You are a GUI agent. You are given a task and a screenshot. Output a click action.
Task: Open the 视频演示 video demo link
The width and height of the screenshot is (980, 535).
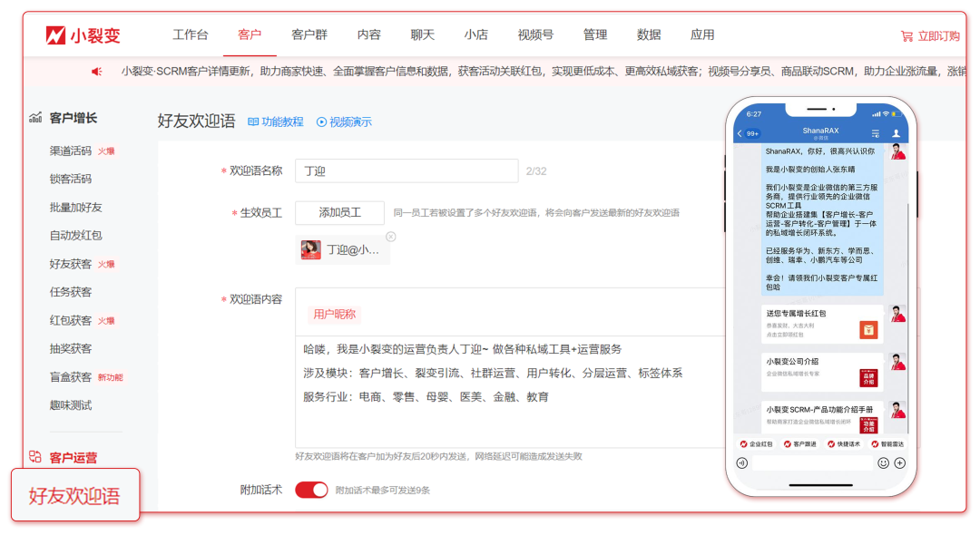tap(344, 122)
